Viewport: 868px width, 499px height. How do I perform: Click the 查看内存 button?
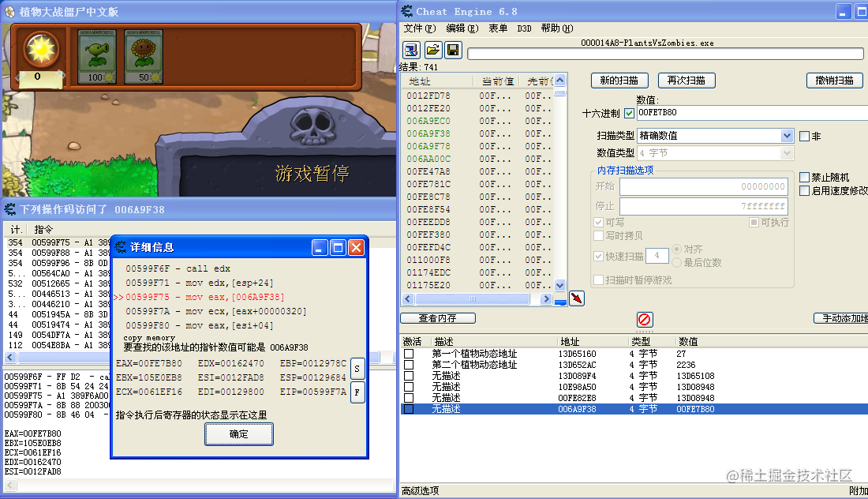click(x=437, y=318)
